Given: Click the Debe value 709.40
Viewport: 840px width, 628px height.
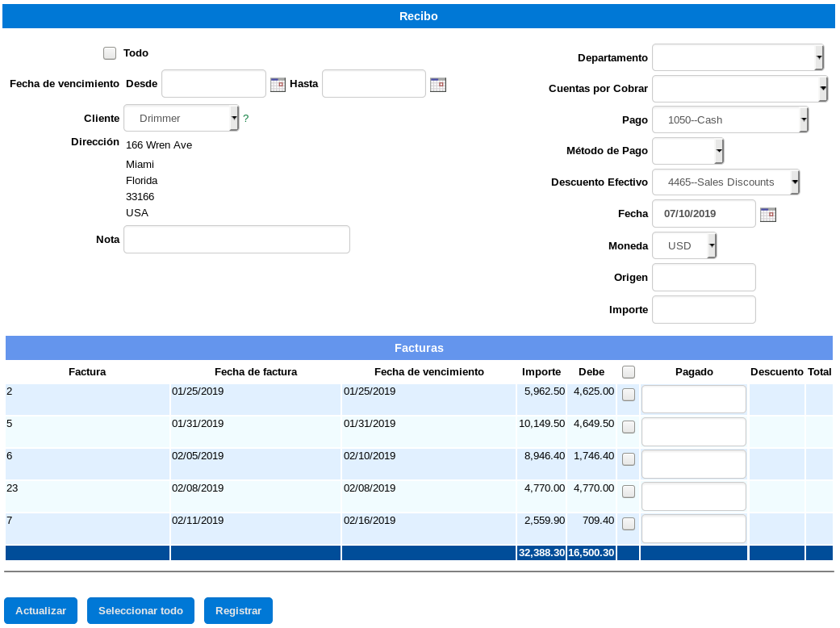Looking at the screenshot, I should [599, 521].
